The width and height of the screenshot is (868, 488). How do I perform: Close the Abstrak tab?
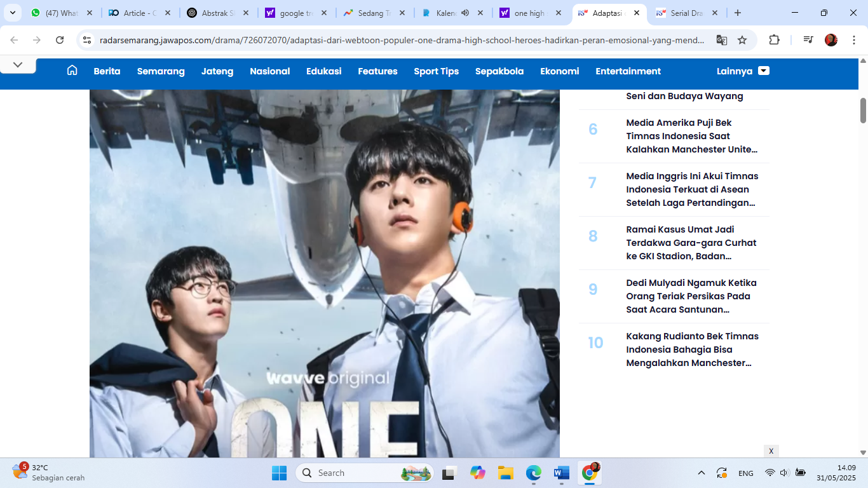click(x=246, y=13)
